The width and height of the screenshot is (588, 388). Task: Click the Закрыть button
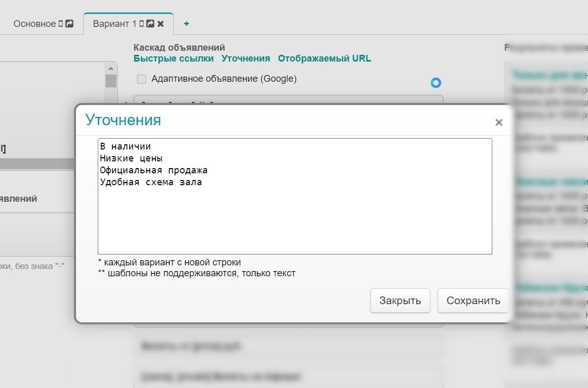coord(400,301)
